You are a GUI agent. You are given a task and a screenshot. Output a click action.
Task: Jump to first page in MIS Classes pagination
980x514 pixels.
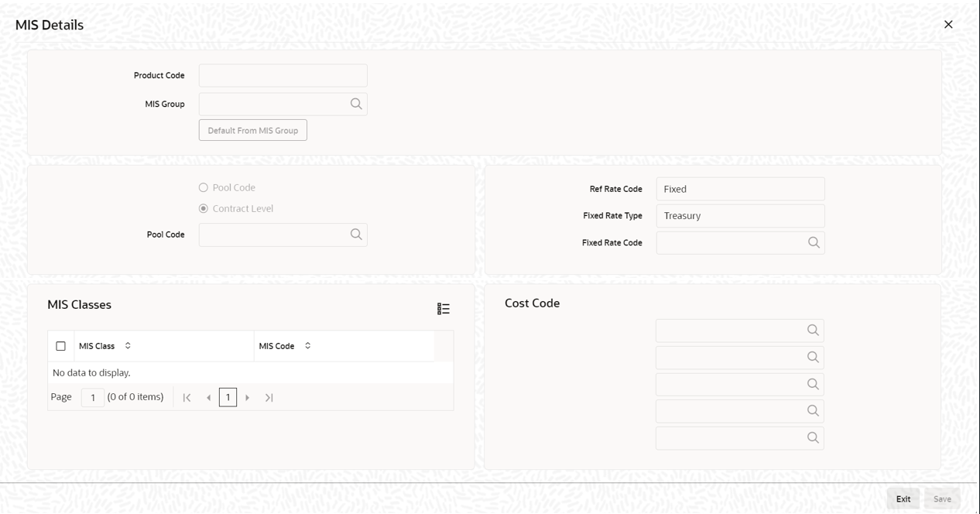186,397
